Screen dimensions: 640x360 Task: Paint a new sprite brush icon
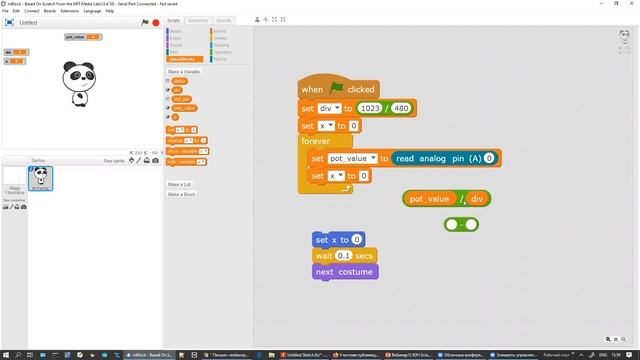139,160
